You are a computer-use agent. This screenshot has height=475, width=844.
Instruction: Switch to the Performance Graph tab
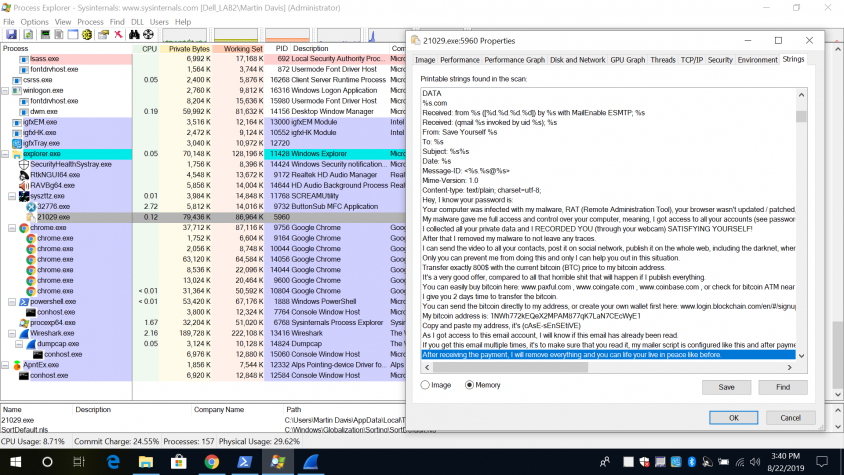click(x=514, y=60)
